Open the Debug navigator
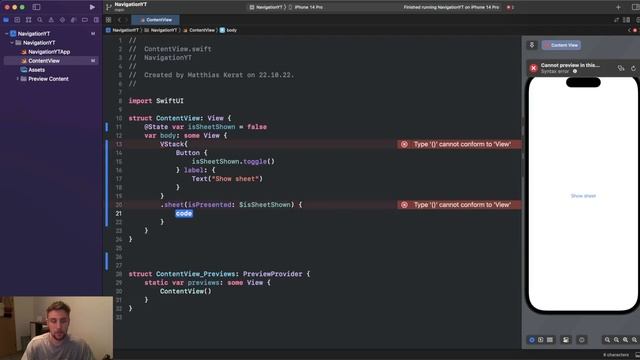The image size is (640, 360). 73,20
